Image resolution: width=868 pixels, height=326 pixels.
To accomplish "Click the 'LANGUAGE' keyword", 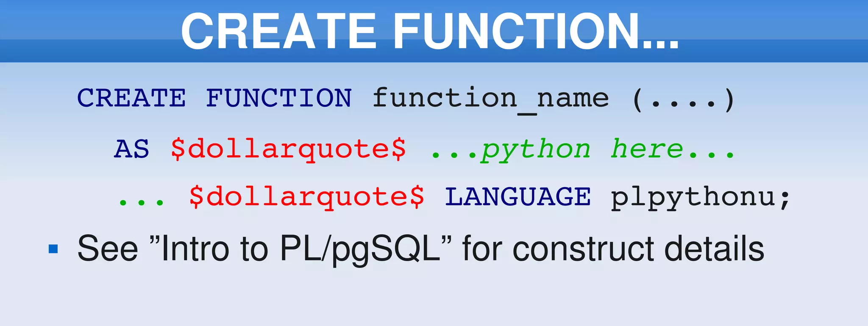I will (x=517, y=197).
